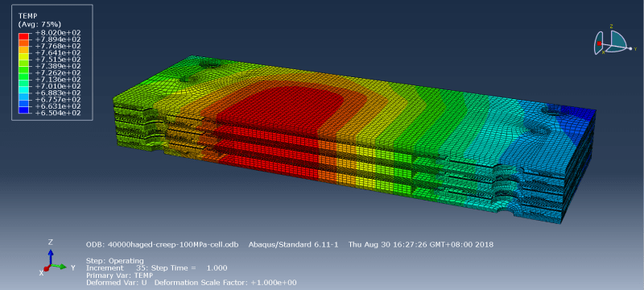644x290 pixels.
Task: Select the yellow +7.641e+02 legend swatch
Action: (x=23, y=56)
